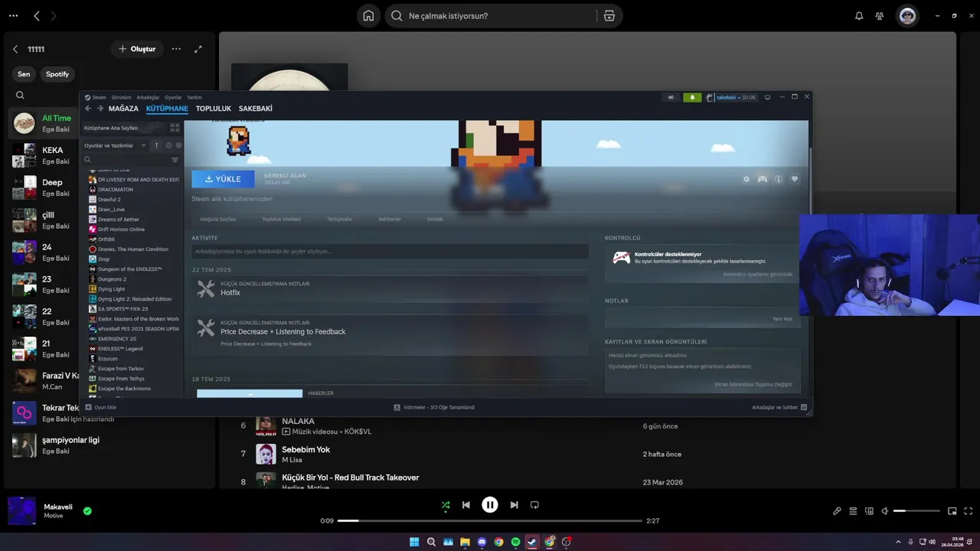980x551 pixels.
Task: Select the Spotify filter chip
Action: click(x=57, y=74)
